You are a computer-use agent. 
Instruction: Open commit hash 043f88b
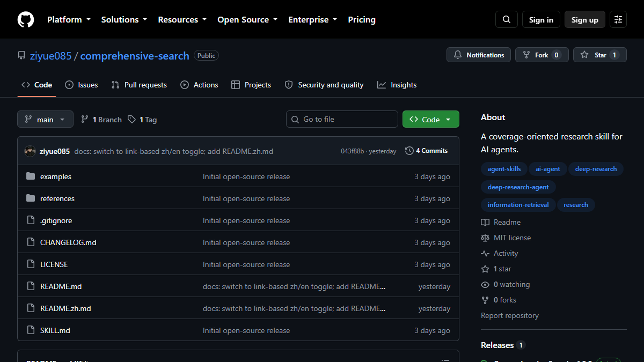[352, 151]
